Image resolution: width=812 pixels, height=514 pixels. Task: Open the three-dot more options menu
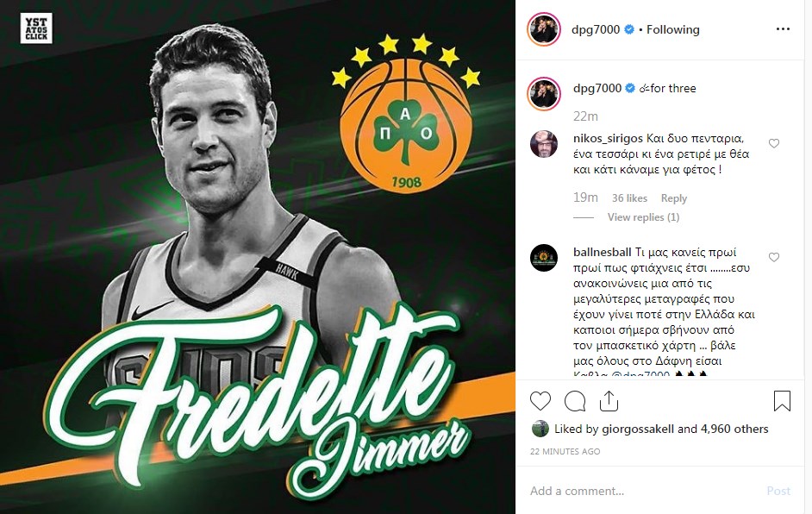[783, 29]
